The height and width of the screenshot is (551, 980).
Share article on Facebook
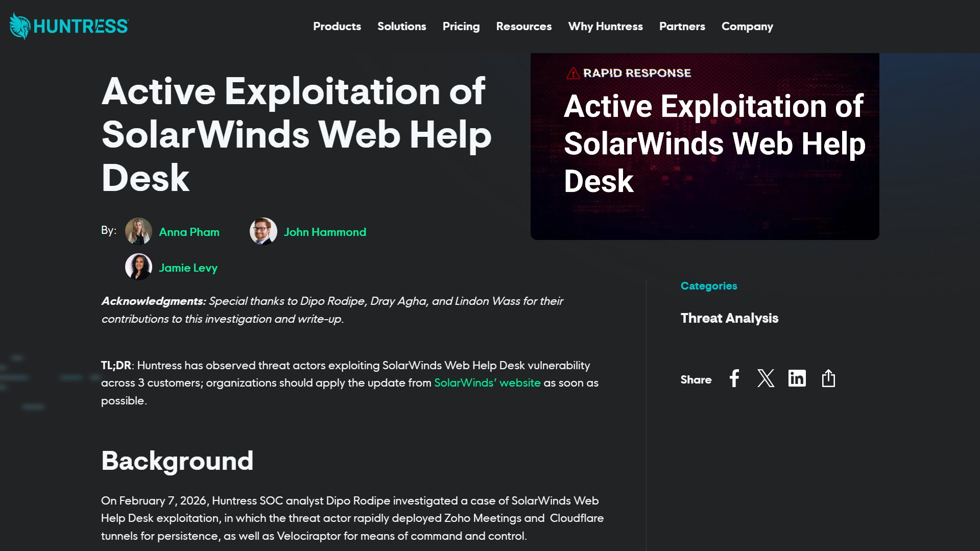[x=734, y=378]
